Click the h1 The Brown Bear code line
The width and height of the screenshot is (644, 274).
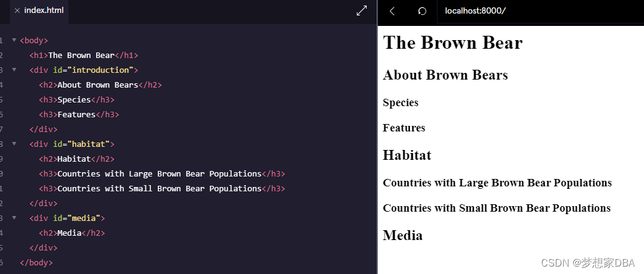tap(84, 55)
